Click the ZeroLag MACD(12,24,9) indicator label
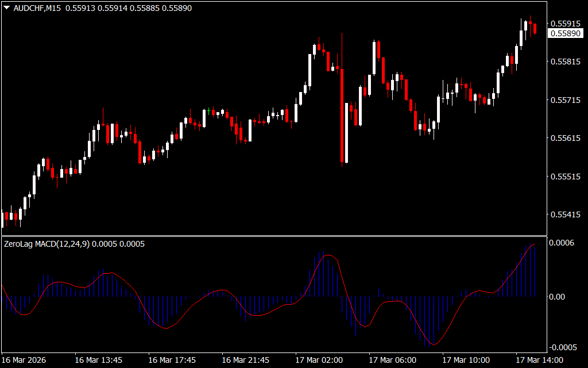 click(x=47, y=244)
